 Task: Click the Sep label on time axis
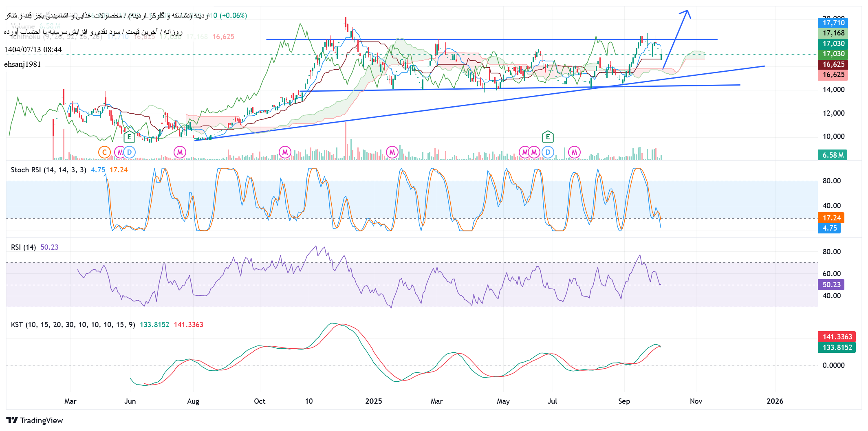point(624,401)
